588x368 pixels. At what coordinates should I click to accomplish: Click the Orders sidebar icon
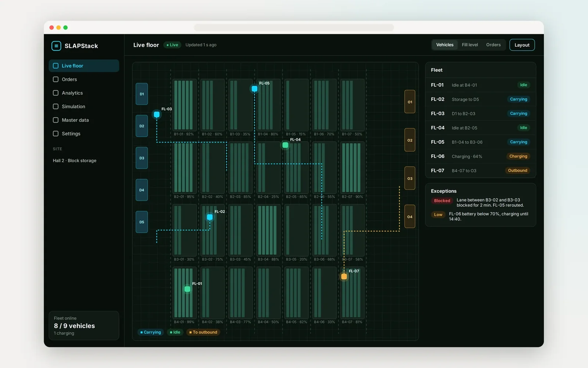coord(56,79)
